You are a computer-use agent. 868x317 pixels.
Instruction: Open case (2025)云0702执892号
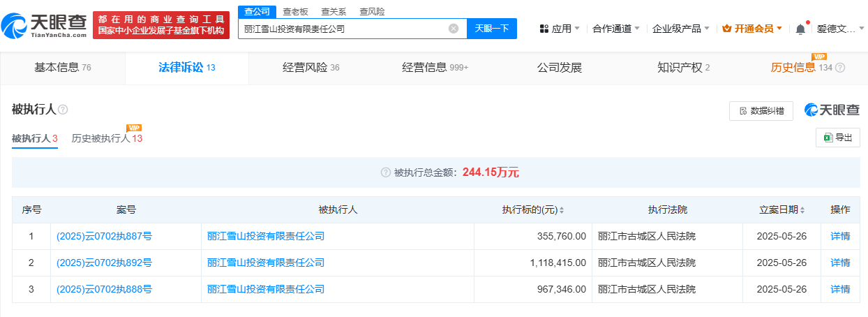click(104, 263)
